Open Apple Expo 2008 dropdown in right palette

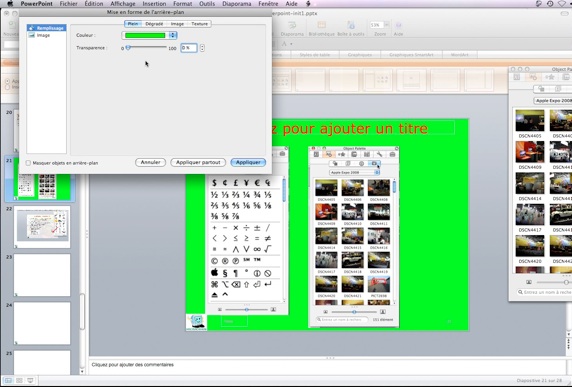[x=552, y=100]
